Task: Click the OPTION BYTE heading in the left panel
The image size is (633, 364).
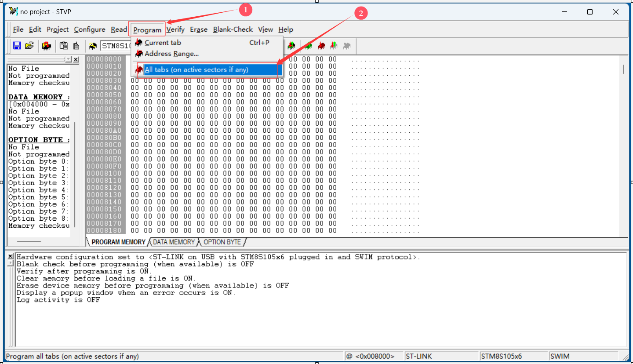Action: [x=39, y=140]
